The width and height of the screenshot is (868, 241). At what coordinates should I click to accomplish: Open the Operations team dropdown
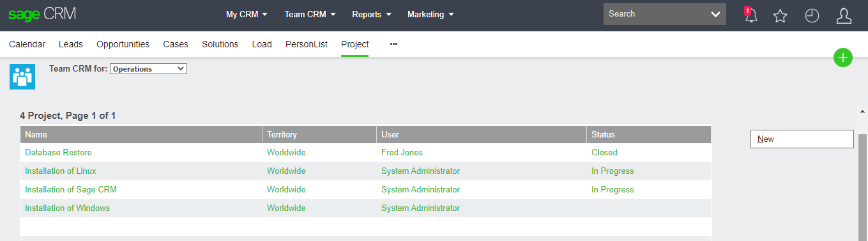point(148,68)
